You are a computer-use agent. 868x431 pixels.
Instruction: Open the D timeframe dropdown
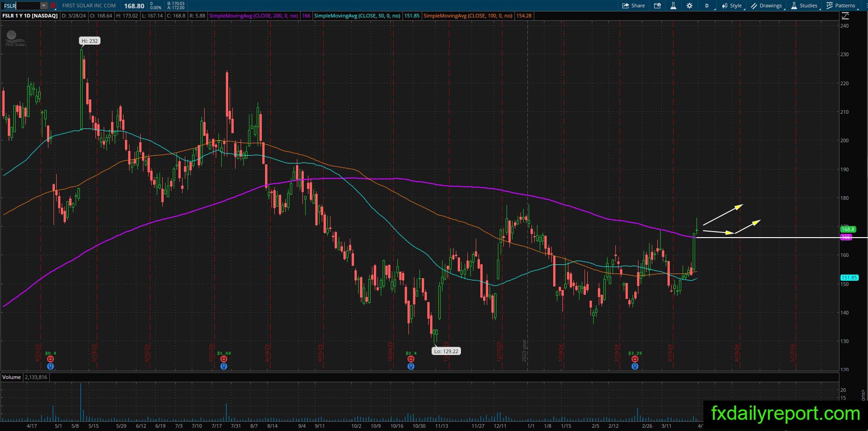tap(707, 6)
